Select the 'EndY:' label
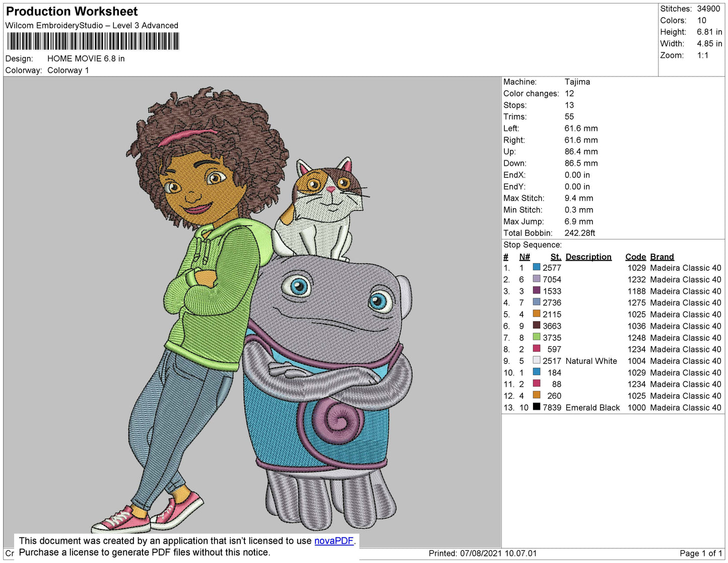Image resolution: width=728 pixels, height=563 pixels. [514, 186]
